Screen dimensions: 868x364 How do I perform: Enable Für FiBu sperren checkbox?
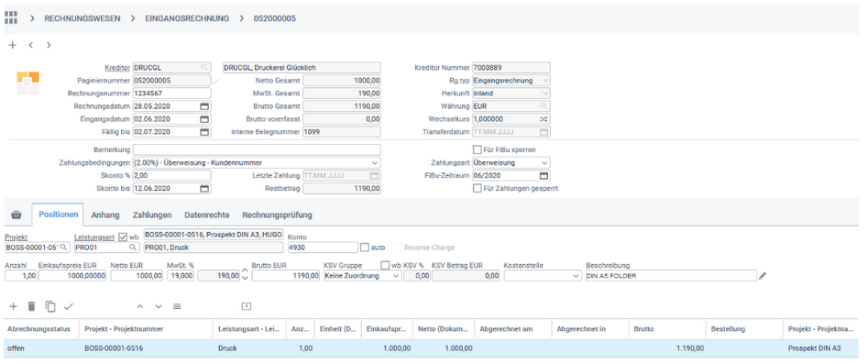pyautogui.click(x=477, y=149)
